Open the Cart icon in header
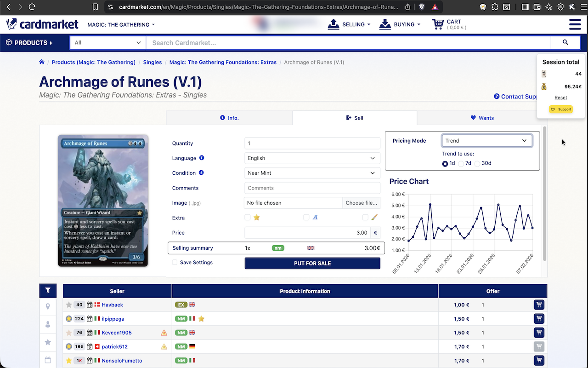Image resolution: width=588 pixels, height=368 pixels. [x=438, y=24]
